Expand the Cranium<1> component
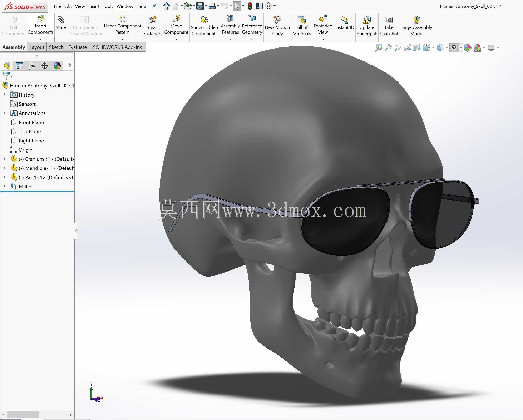523x420 pixels. click(5, 159)
